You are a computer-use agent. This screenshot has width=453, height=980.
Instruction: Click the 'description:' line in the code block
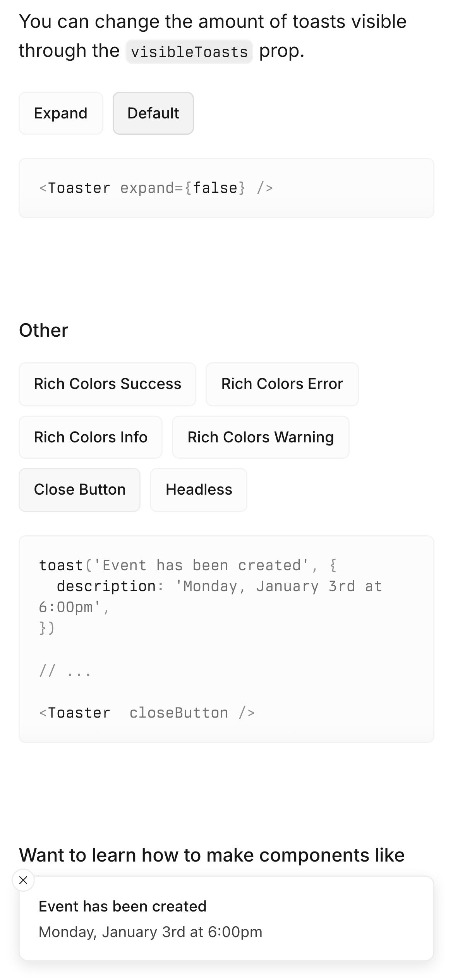point(219,586)
